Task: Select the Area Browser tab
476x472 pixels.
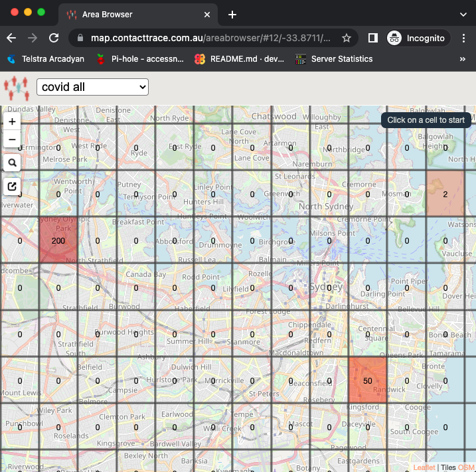Action: (x=138, y=15)
